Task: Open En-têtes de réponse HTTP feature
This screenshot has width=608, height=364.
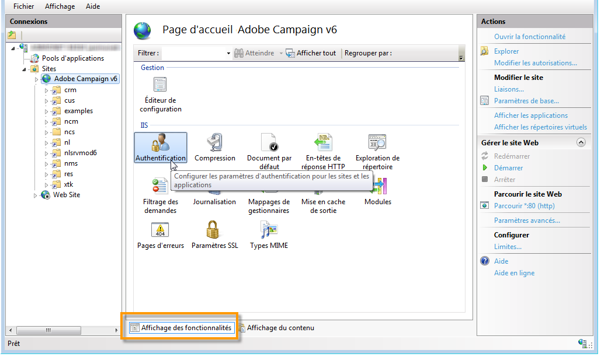Action: (x=323, y=152)
